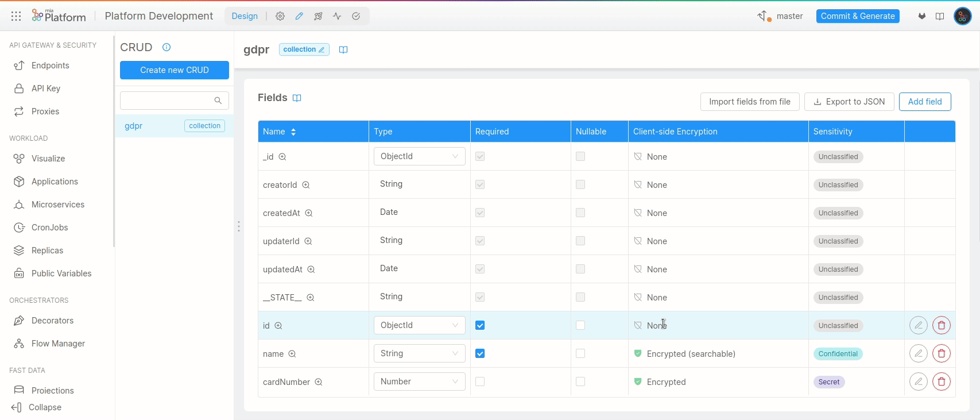Tick Nullable checkbox for the id field
980x420 pixels.
coord(580,325)
